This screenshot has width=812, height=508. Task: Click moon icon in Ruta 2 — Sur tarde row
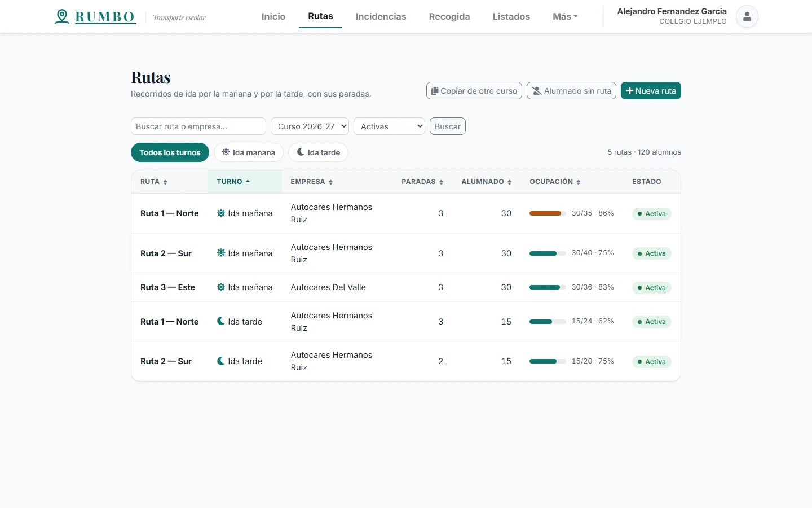[221, 361]
